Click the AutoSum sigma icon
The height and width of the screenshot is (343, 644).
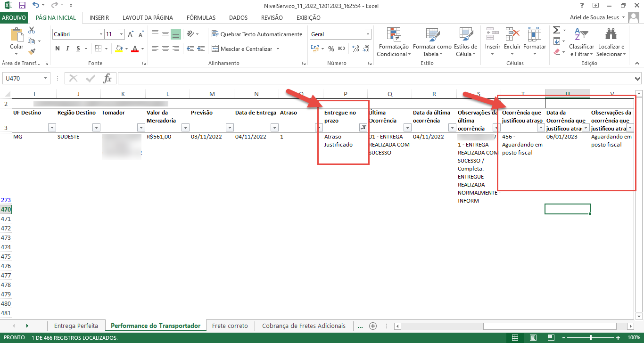pyautogui.click(x=556, y=30)
